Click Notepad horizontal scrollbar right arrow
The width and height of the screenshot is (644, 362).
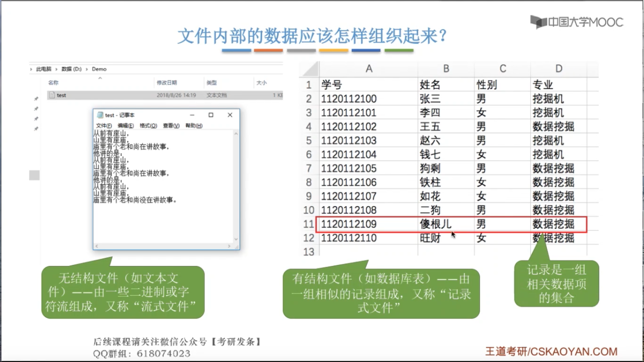pyautogui.click(x=229, y=246)
